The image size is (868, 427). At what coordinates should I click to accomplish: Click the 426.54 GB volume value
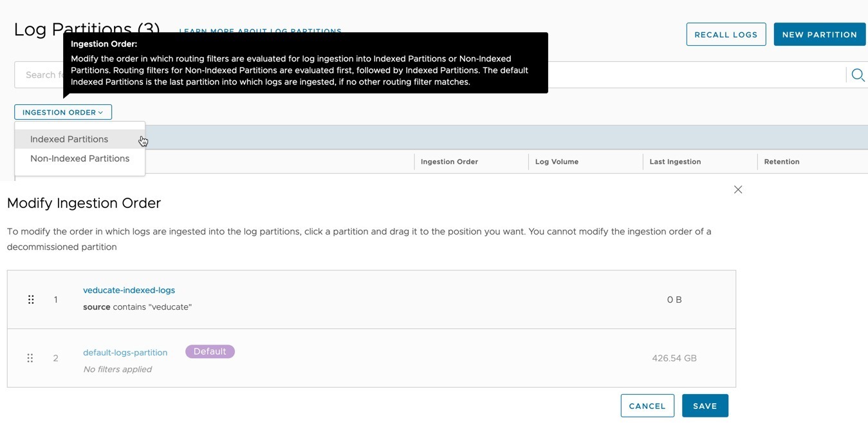674,358
